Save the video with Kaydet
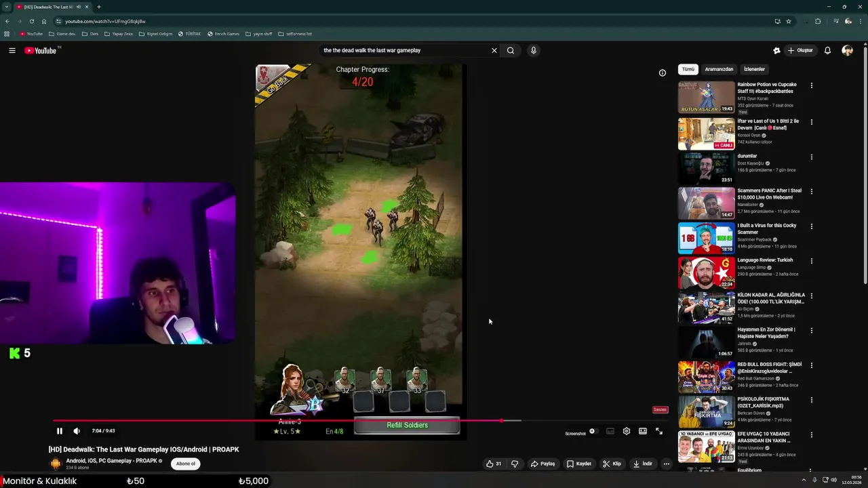Viewport: 868px width, 488px height. pos(579,464)
